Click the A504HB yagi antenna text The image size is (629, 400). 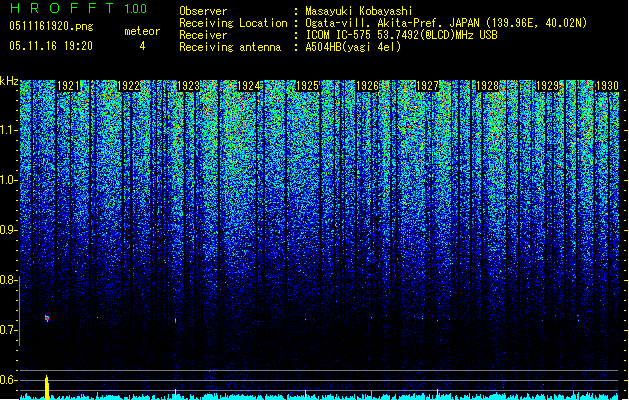point(353,47)
